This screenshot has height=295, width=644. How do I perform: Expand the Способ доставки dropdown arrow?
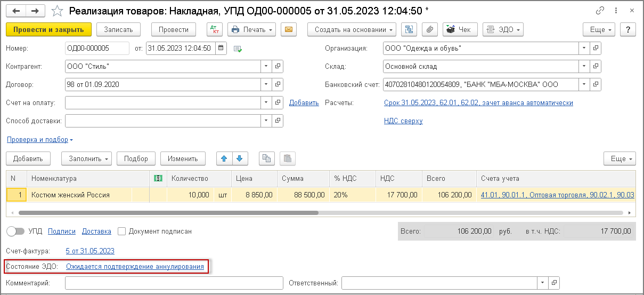[x=266, y=121]
